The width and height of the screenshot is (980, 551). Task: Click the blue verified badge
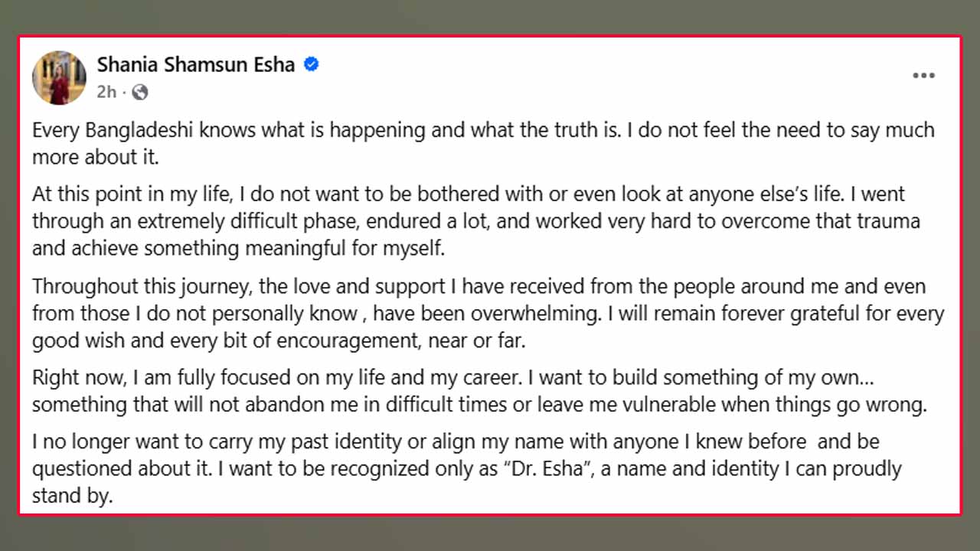(312, 65)
